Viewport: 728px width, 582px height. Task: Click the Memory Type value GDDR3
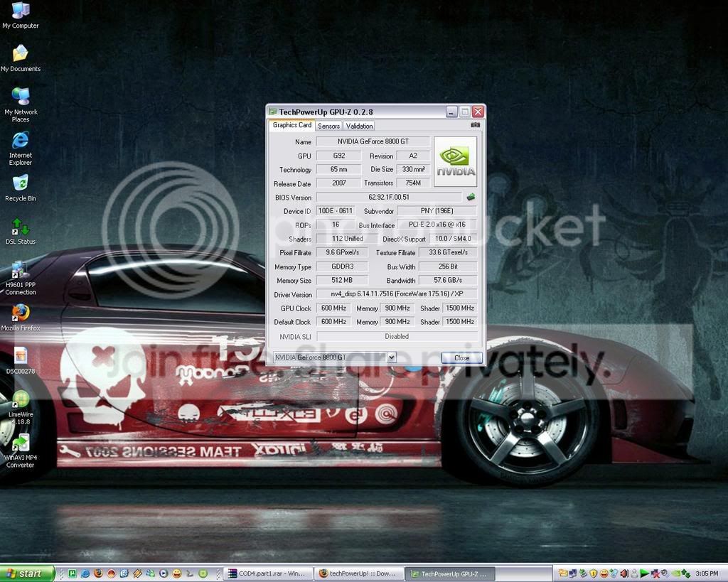[x=342, y=266]
